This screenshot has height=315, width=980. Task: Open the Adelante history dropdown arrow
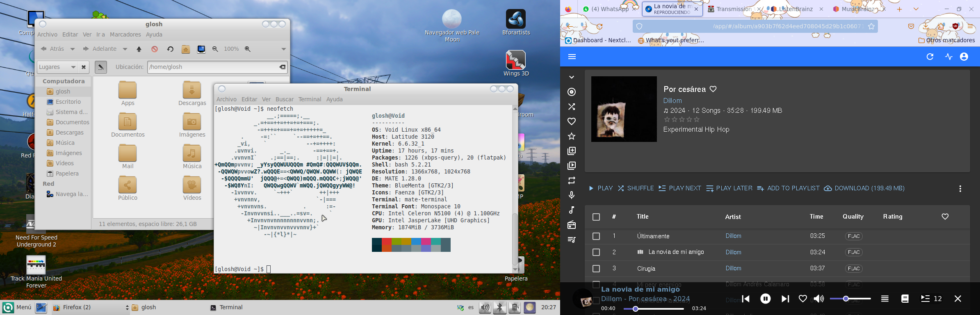pyautogui.click(x=125, y=49)
